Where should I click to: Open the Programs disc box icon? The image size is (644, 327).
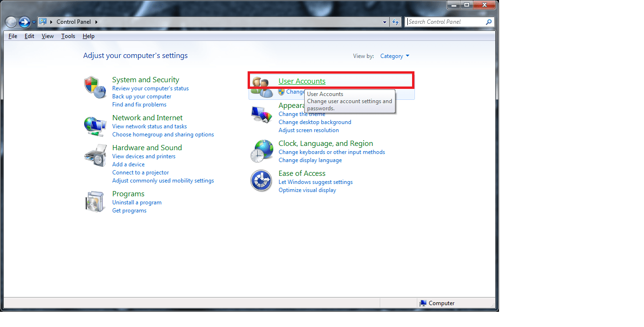(x=95, y=202)
